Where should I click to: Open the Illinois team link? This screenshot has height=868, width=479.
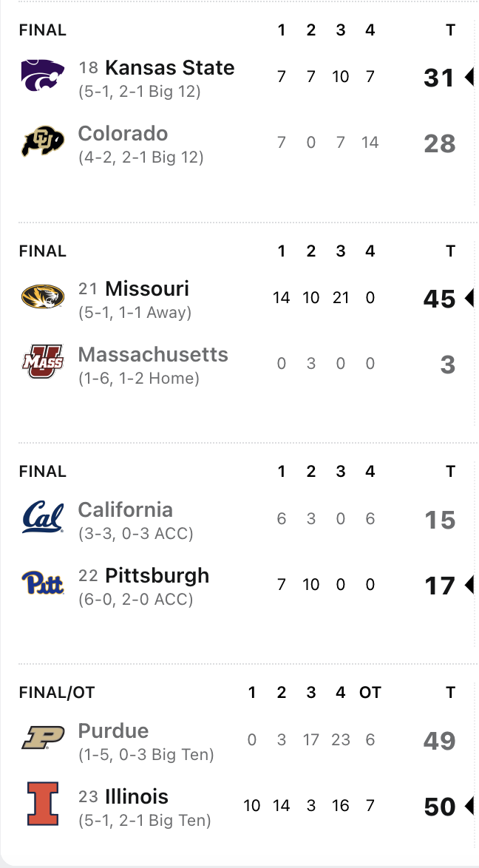[137, 797]
